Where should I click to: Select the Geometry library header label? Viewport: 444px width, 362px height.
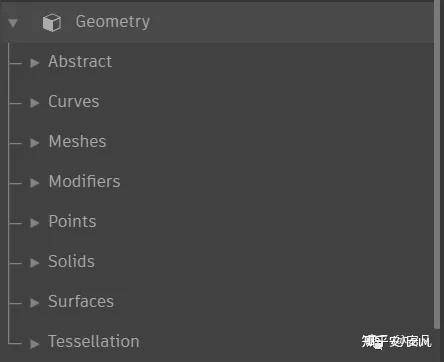[x=113, y=22]
